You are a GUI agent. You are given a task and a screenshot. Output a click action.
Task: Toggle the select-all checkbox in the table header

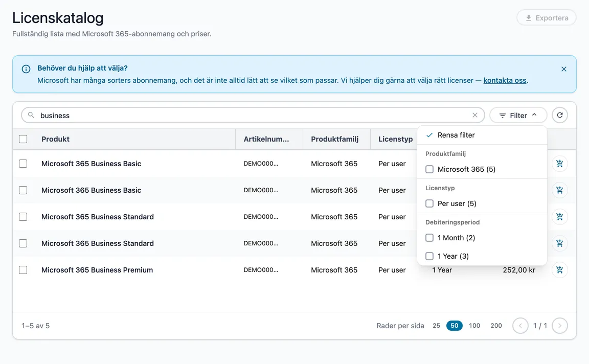click(x=23, y=139)
